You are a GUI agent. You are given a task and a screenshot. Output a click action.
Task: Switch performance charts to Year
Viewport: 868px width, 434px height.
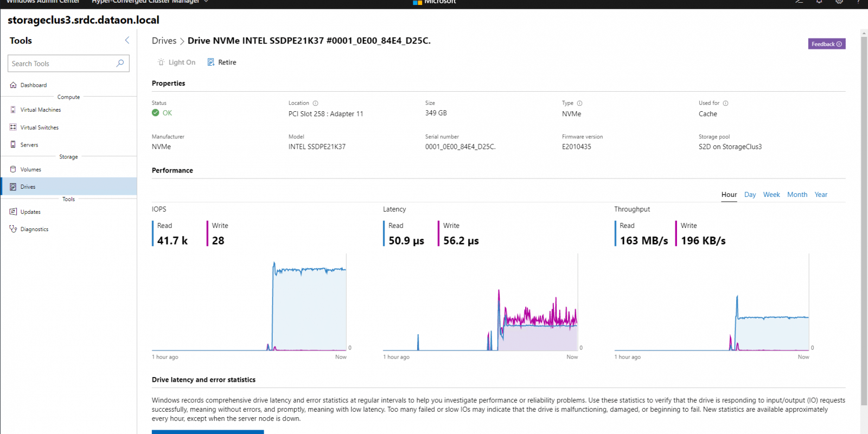[821, 195]
